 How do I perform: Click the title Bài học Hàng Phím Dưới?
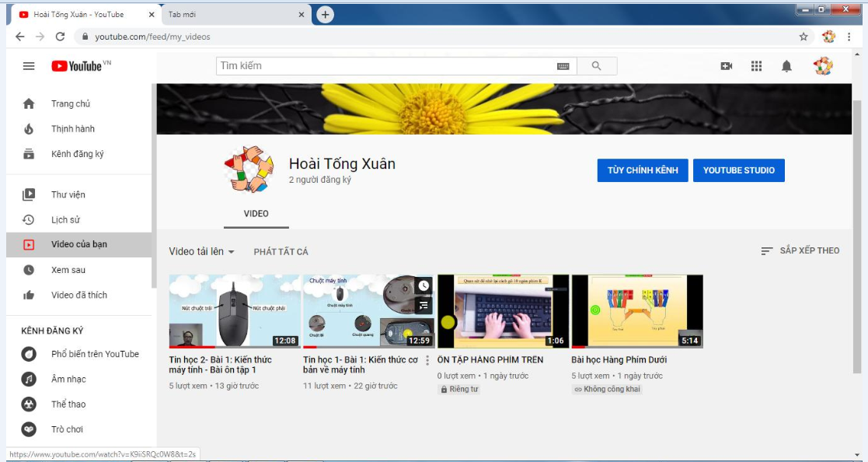click(x=619, y=359)
